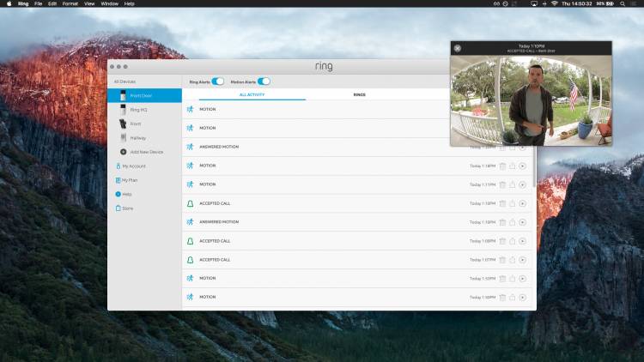Click the 1:10PM Answered Motion row label

pyautogui.click(x=219, y=222)
